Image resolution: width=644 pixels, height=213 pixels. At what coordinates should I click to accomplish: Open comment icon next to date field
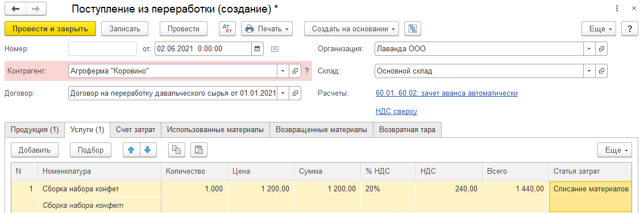tap(275, 48)
